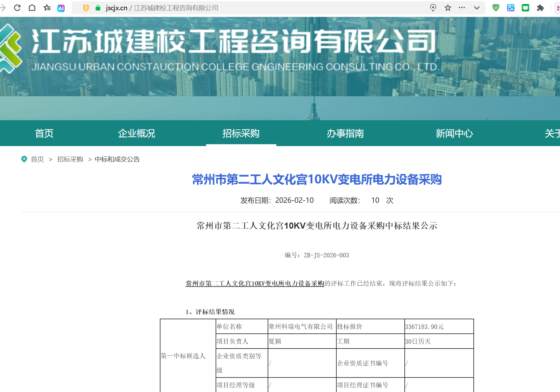
Task: Go to 办事指南 in navigation bar
Action: coord(345,133)
